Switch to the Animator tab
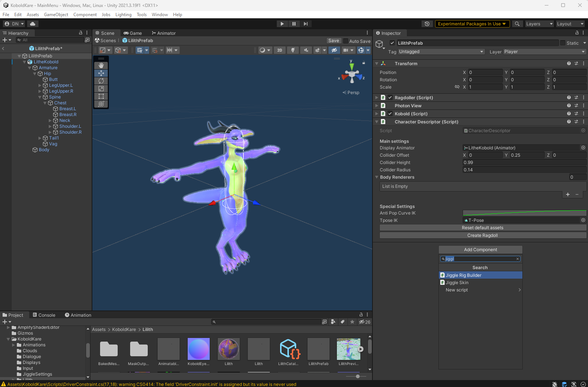This screenshot has height=387, width=588. pyautogui.click(x=164, y=33)
